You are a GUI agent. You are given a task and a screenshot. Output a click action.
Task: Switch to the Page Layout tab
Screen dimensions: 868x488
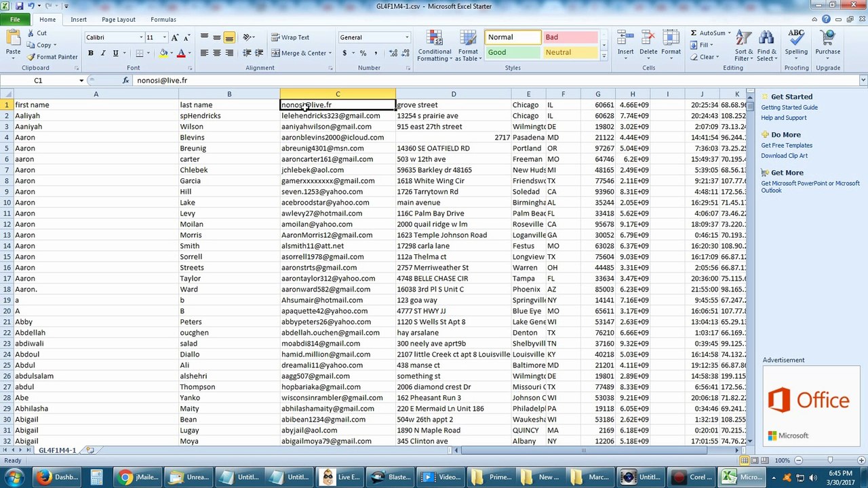tap(119, 20)
